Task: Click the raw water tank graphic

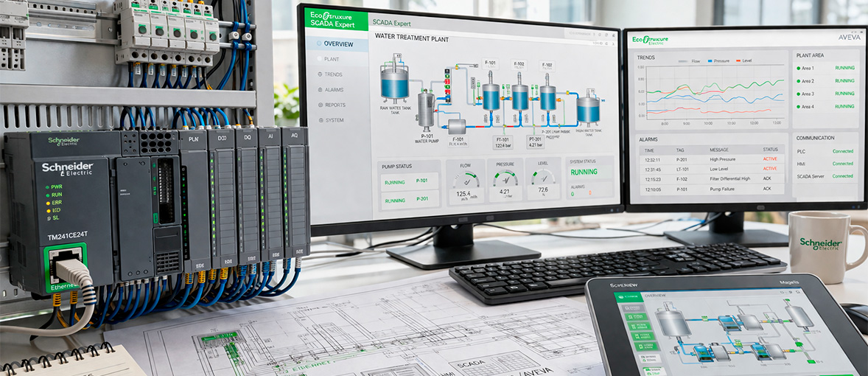Action: coord(394,82)
